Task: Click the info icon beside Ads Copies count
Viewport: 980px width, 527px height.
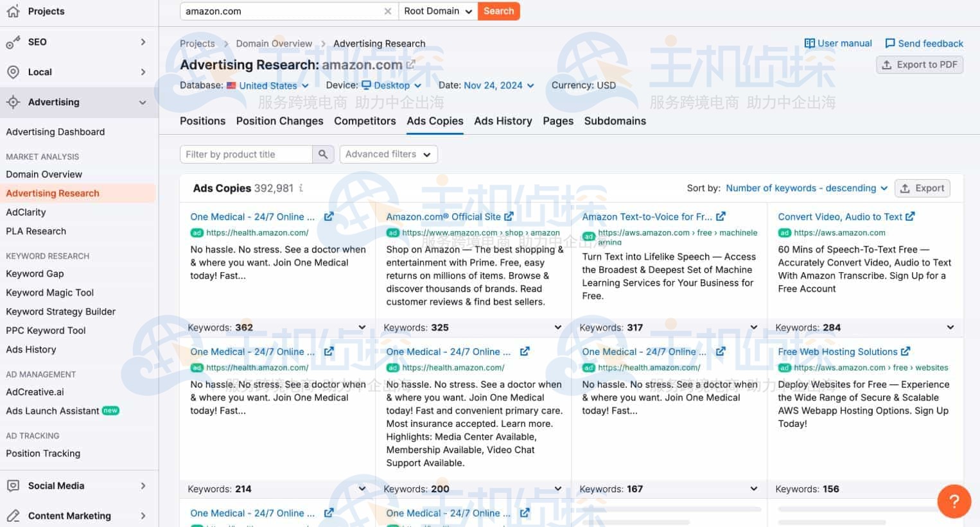Action: 301,188
